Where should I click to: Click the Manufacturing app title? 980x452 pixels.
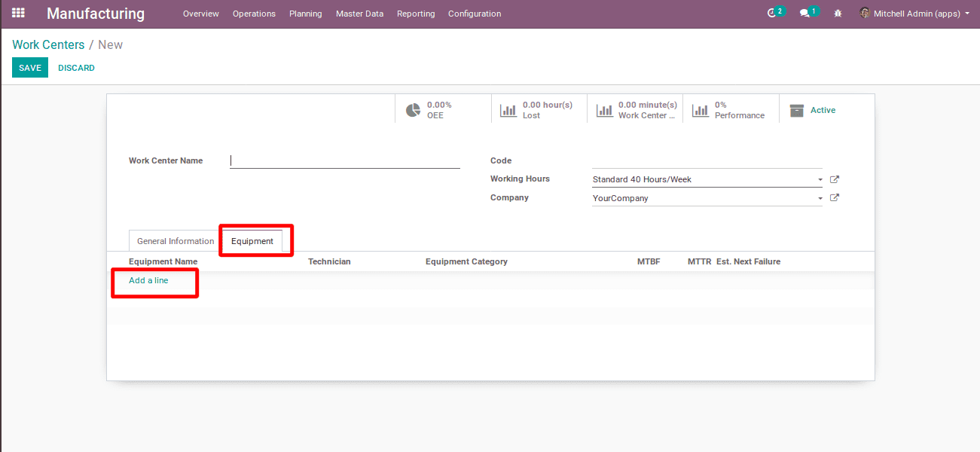click(x=96, y=14)
